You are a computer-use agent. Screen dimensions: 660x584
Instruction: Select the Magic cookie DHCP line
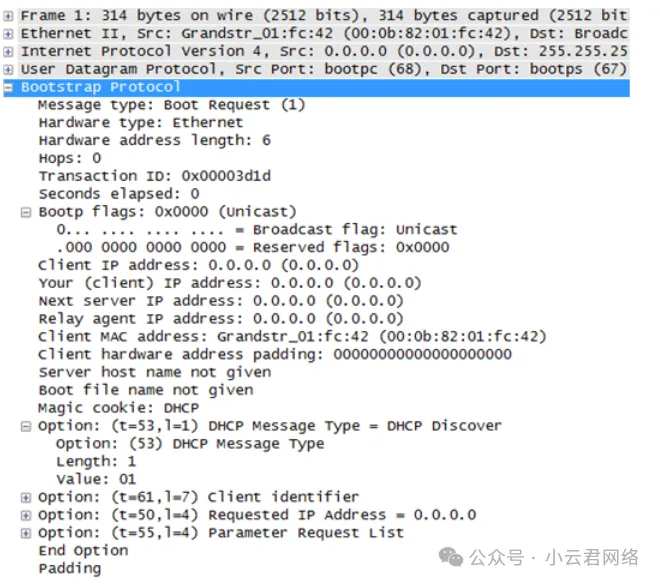118,408
